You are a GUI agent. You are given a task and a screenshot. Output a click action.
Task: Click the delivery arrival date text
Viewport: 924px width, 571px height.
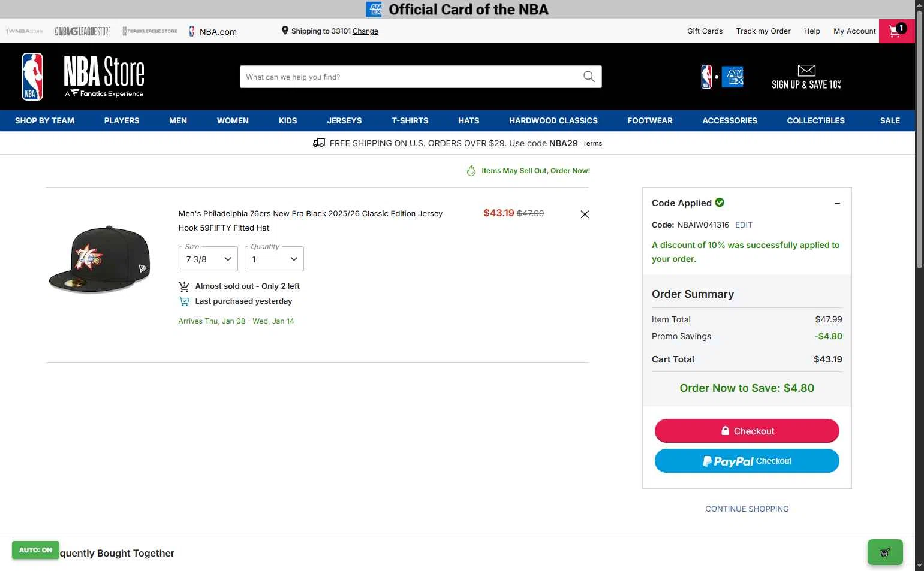[x=236, y=321]
